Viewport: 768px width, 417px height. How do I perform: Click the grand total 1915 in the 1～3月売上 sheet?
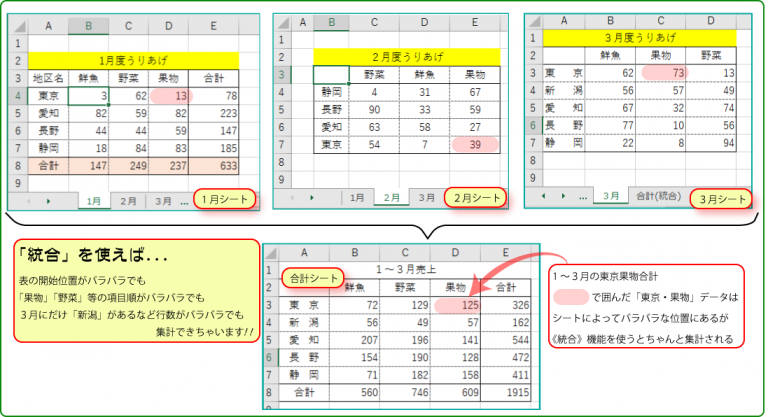pyautogui.click(x=505, y=392)
